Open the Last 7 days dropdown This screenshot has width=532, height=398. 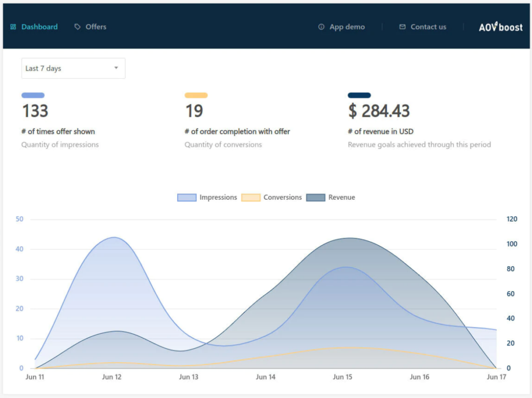click(73, 68)
